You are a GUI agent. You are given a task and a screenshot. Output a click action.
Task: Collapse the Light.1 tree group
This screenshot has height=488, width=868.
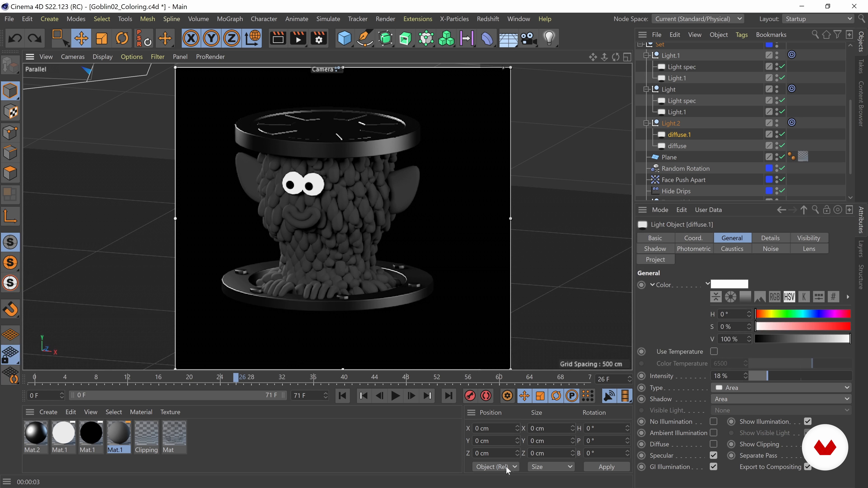(646, 56)
